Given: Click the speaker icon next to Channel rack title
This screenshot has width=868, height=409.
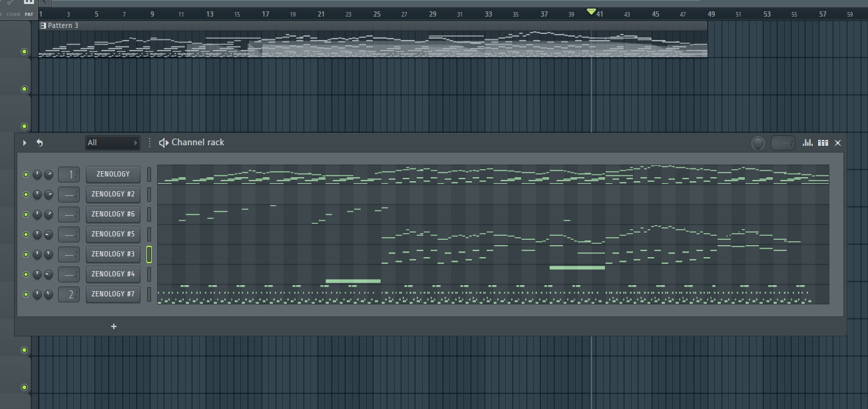Looking at the screenshot, I should pyautogui.click(x=164, y=143).
